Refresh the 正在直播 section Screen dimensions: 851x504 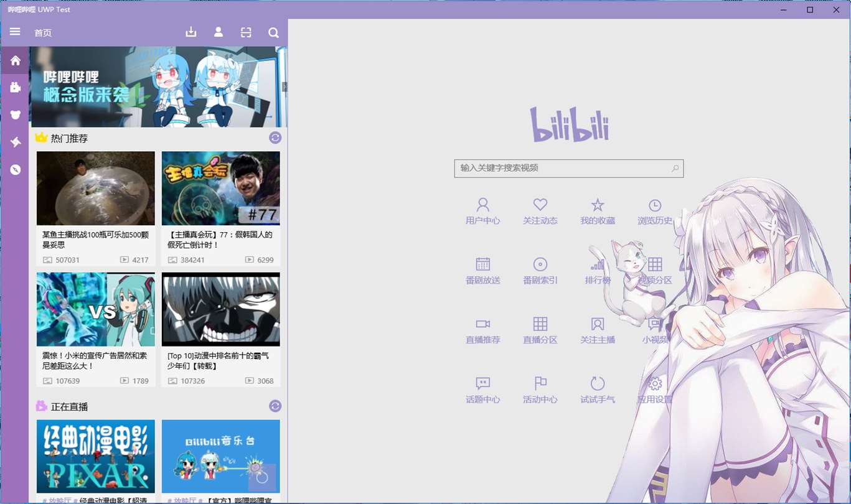[x=275, y=406]
